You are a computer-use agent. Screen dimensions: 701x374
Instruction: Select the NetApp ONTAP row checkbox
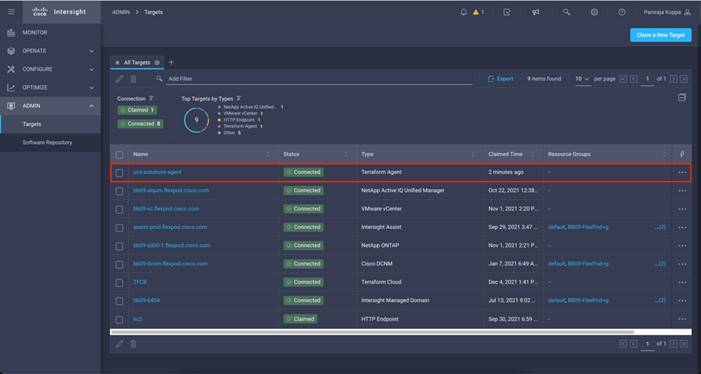pyautogui.click(x=119, y=246)
